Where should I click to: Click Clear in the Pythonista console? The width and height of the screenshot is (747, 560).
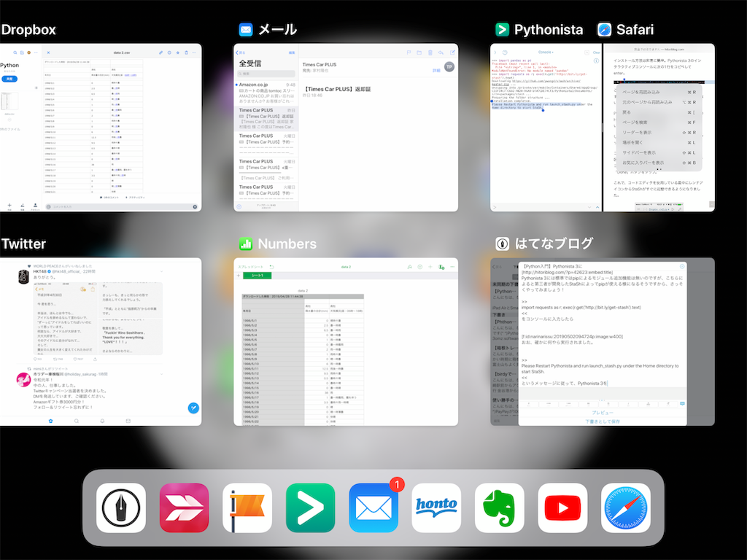pos(596,52)
